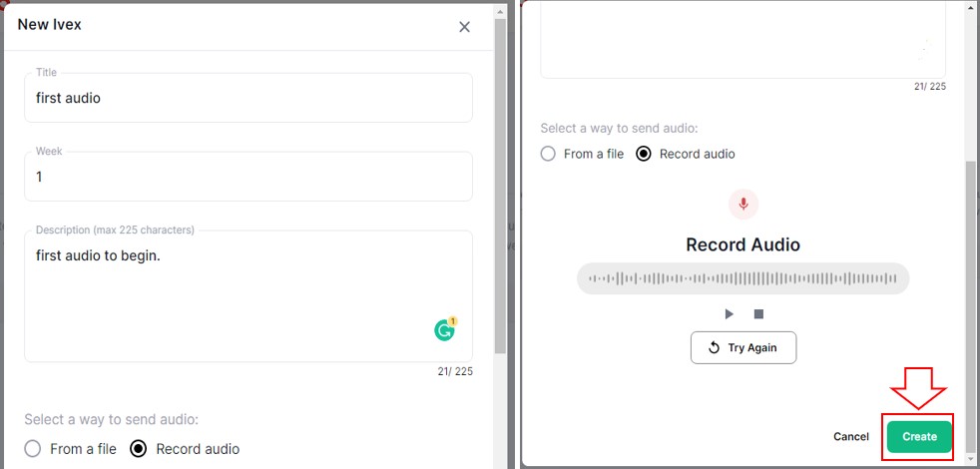Viewport: 980px width, 469px height.
Task: Click the red microphone record icon
Action: click(742, 204)
